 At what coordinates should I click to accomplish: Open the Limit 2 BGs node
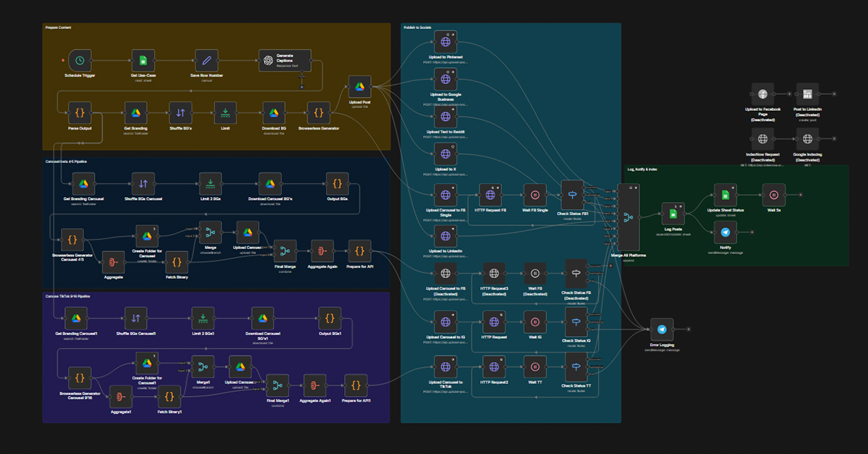[x=210, y=183]
